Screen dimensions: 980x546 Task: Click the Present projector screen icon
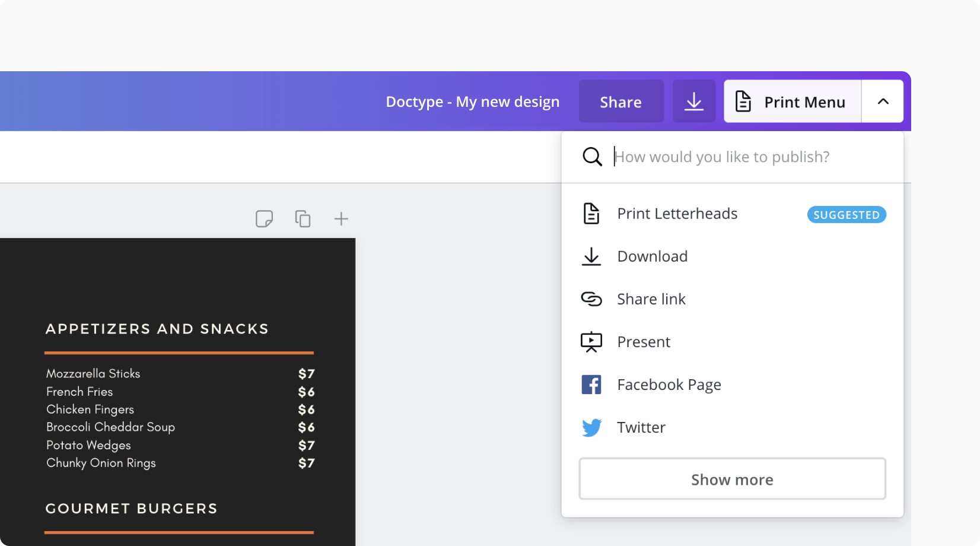click(591, 342)
